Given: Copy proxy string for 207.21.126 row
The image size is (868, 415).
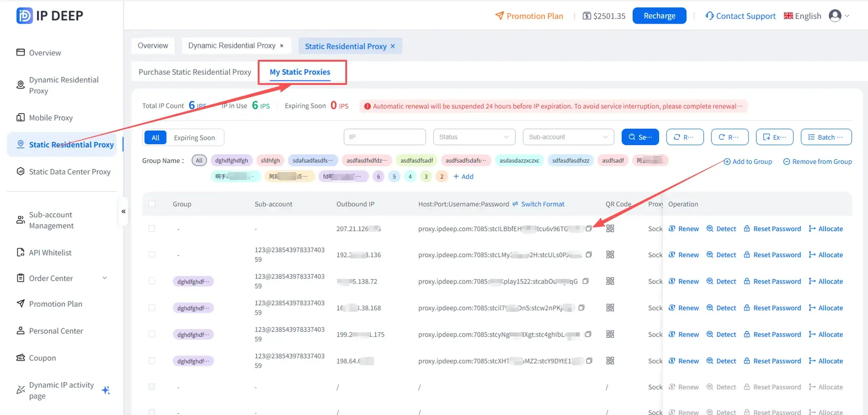Looking at the screenshot, I should (x=589, y=228).
